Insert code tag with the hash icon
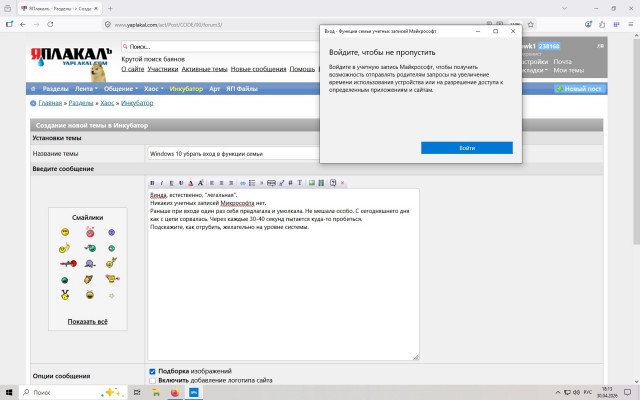The width and height of the screenshot is (640, 400). pyautogui.click(x=290, y=183)
